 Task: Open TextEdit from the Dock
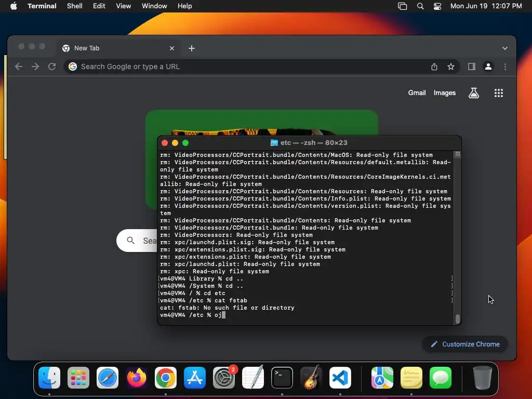pos(253,378)
